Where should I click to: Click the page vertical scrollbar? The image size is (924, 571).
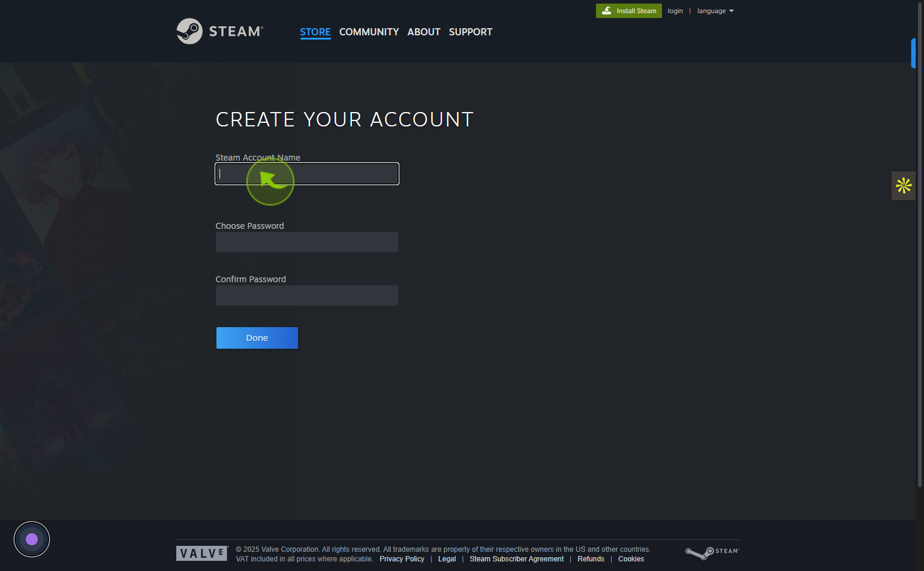click(920, 244)
